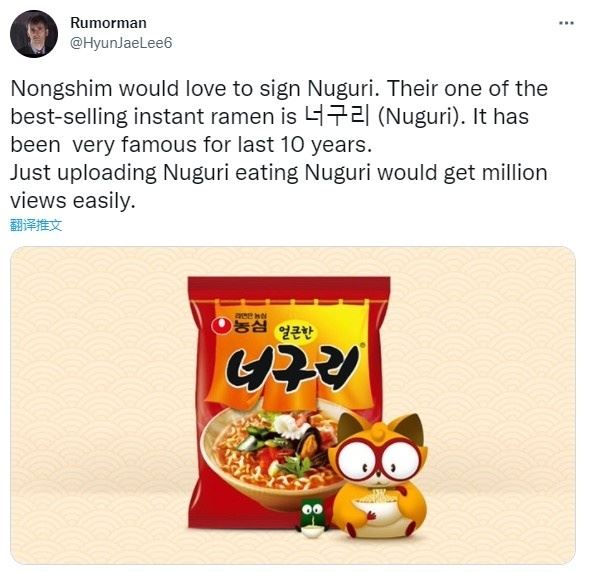
Task: Click the orange raccoon mascot character
Action: 378,476
